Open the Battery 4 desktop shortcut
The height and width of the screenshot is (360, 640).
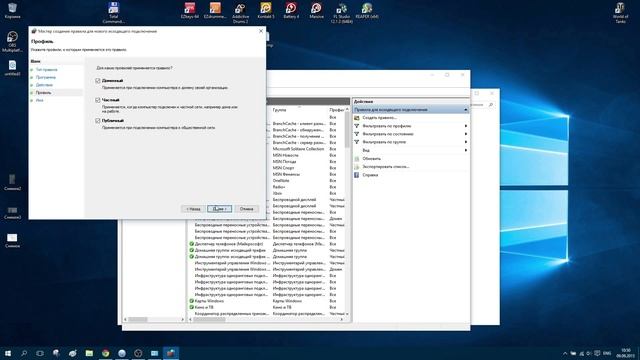click(291, 11)
